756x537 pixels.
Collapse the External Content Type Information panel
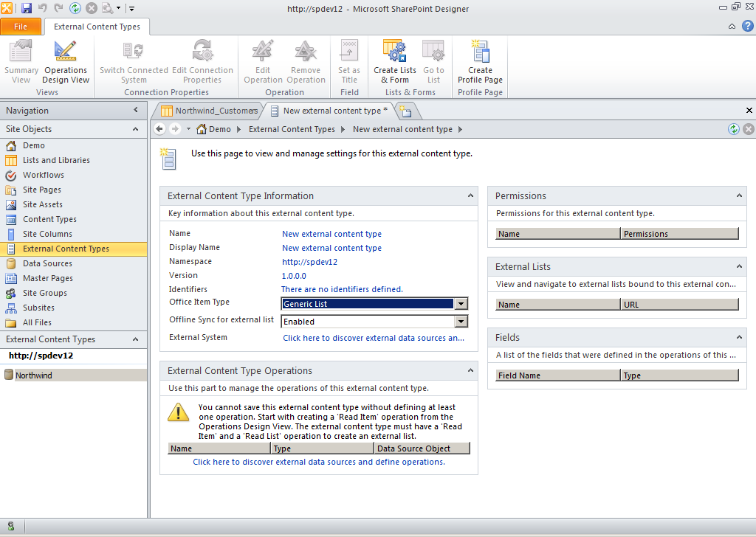coord(470,195)
